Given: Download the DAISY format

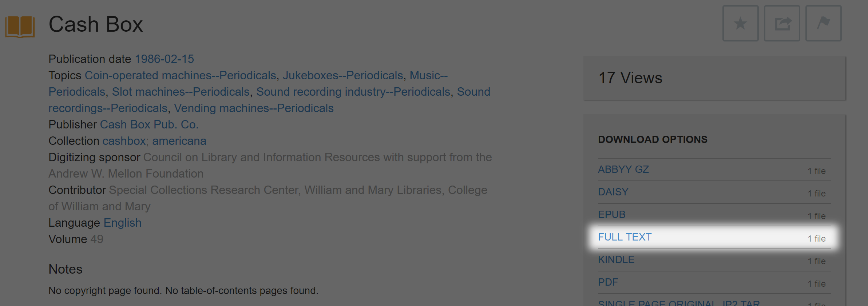Looking at the screenshot, I should tap(613, 192).
